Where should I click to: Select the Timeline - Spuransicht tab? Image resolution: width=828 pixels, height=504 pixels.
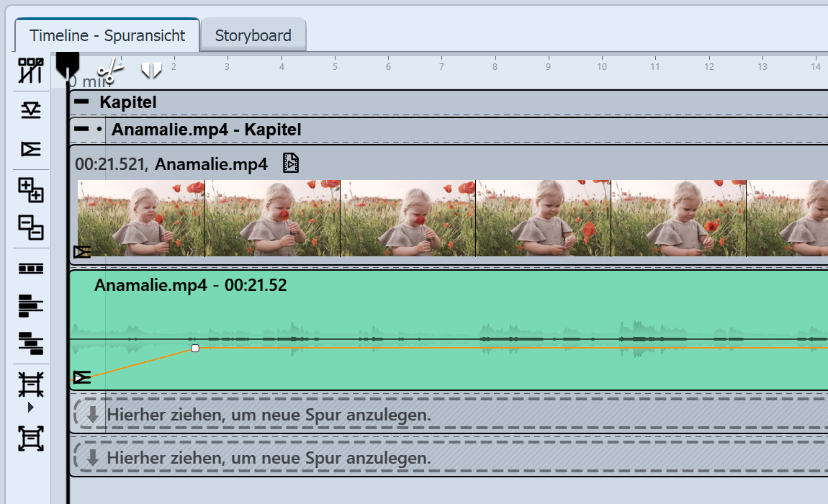click(107, 35)
